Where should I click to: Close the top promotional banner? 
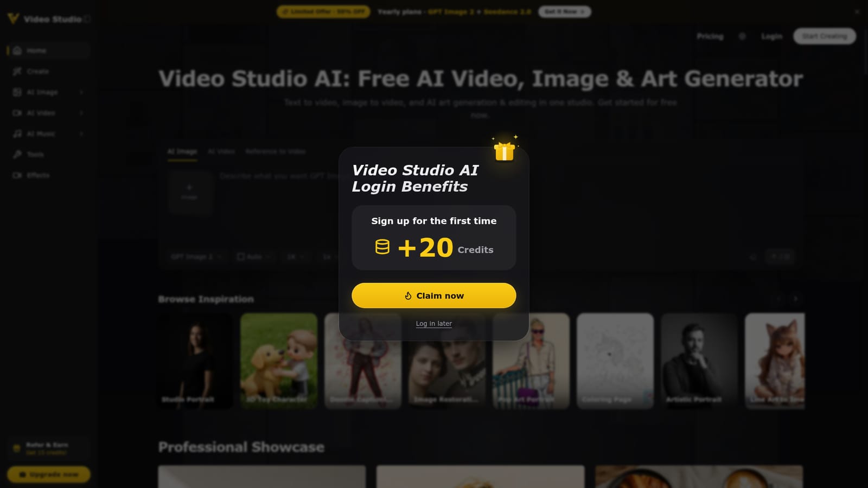[x=857, y=11]
